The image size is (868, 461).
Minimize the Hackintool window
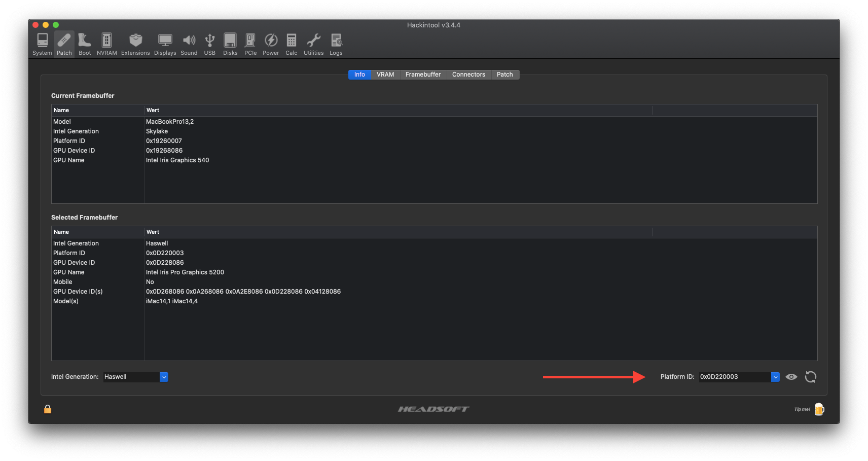pyautogui.click(x=46, y=25)
